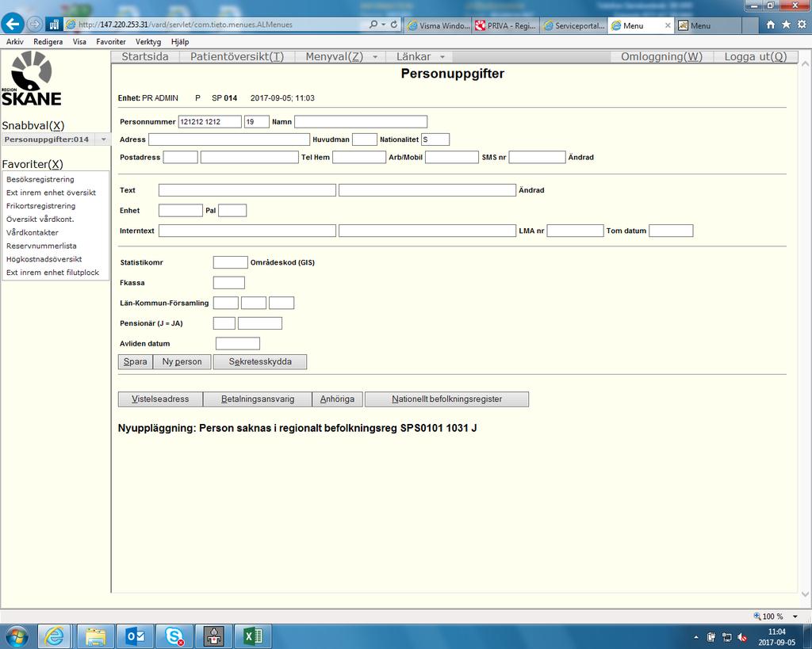The width and height of the screenshot is (812, 649).
Task: Open Nationellt befolkningsregister
Action: point(447,399)
